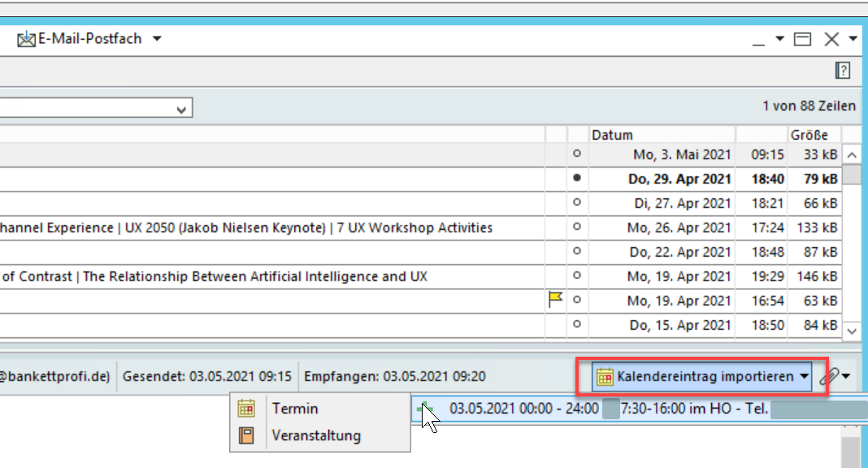Toggle the unread circle on 27. Apr email
Image resolution: width=868 pixels, height=468 pixels.
[577, 203]
